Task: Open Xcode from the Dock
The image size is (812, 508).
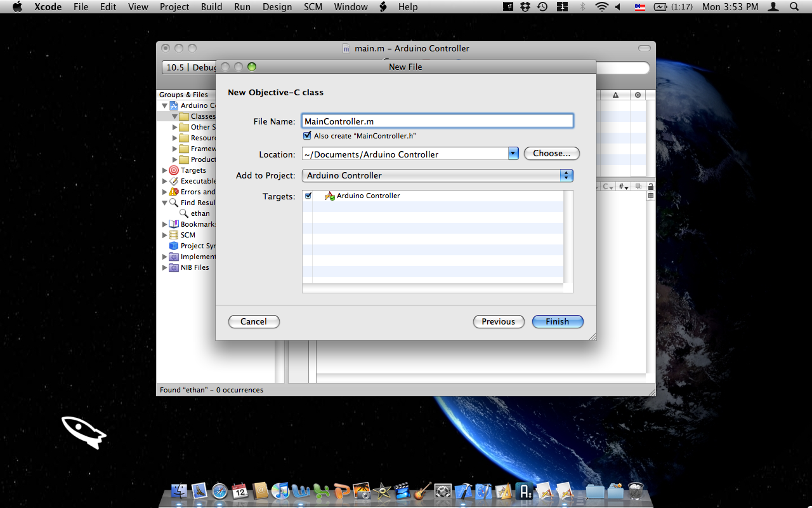Action: pyautogui.click(x=463, y=491)
